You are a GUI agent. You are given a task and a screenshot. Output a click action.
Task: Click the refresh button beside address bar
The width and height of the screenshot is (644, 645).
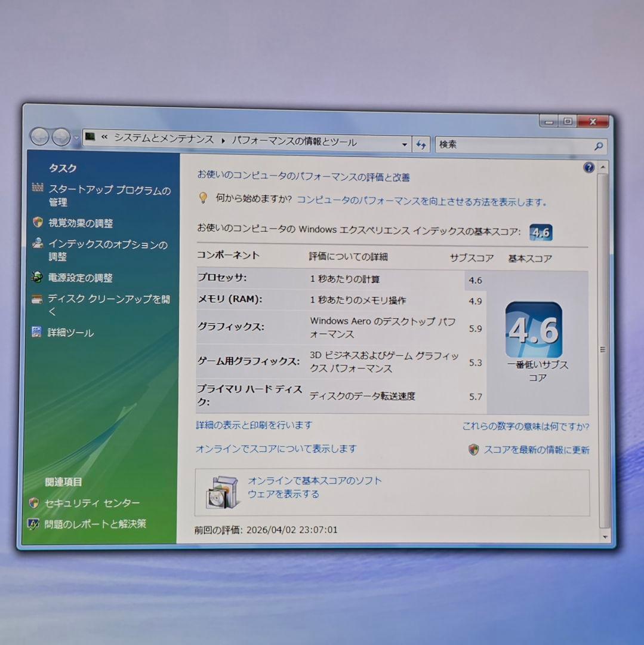click(x=421, y=145)
